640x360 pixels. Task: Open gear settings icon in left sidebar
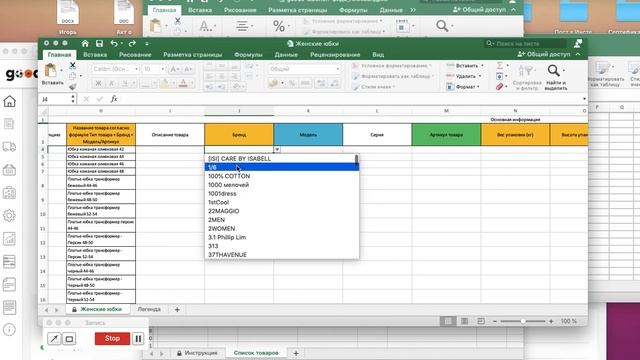[x=9, y=216]
